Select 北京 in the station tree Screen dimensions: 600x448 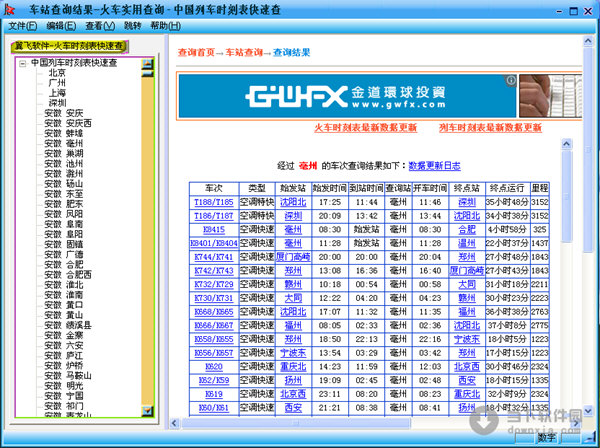click(57, 73)
